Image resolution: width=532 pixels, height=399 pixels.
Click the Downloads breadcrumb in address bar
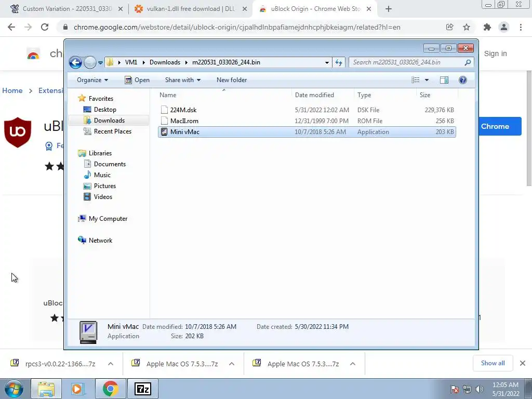[165, 62]
